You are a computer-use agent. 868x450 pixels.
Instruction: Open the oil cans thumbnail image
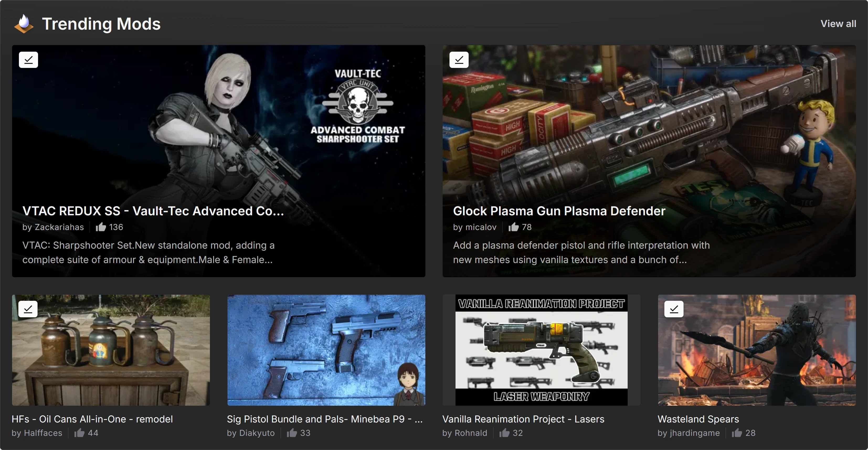coord(111,350)
